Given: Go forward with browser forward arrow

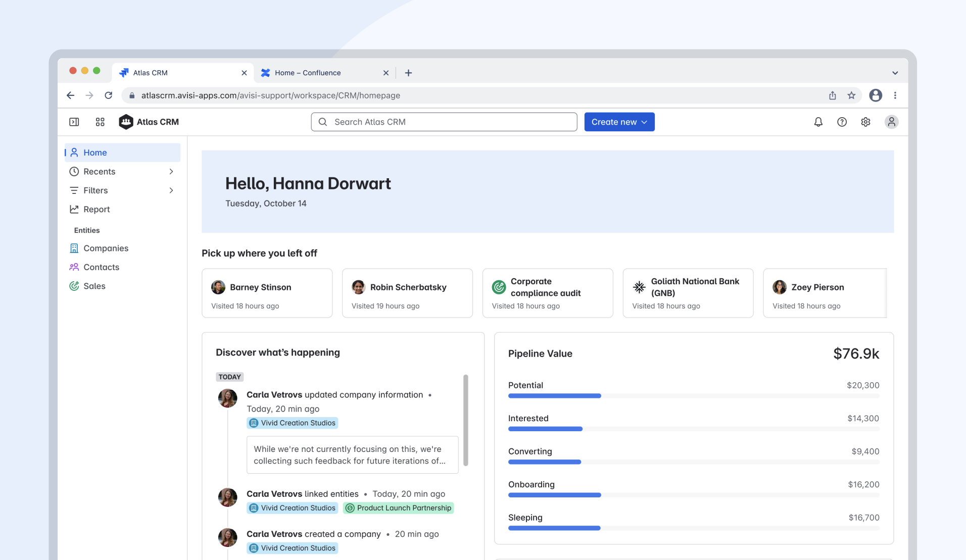Looking at the screenshot, I should click(x=89, y=95).
